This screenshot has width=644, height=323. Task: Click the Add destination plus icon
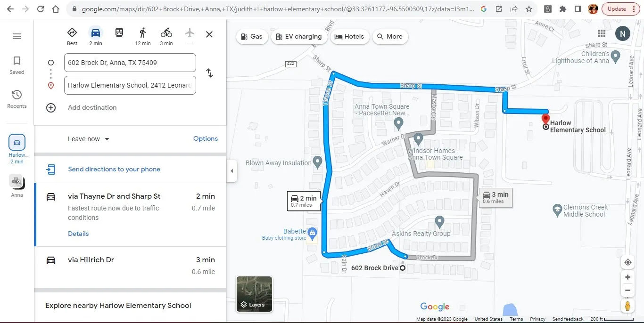(51, 107)
